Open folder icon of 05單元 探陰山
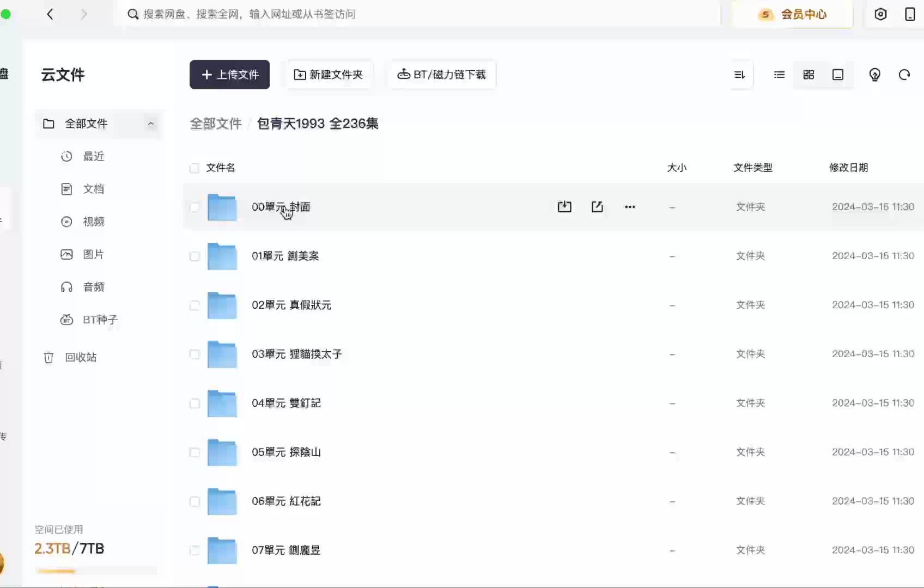Screen dimensions: 924x588 222,452
